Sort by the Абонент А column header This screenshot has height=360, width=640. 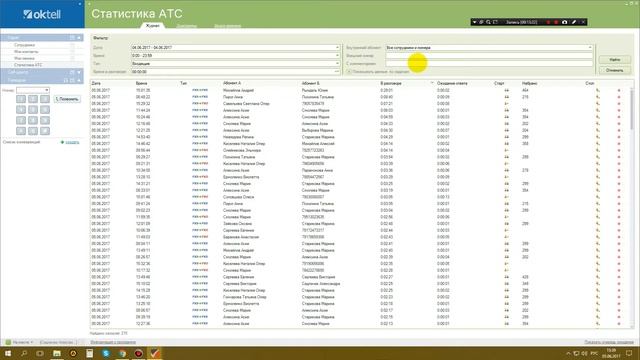coord(232,83)
